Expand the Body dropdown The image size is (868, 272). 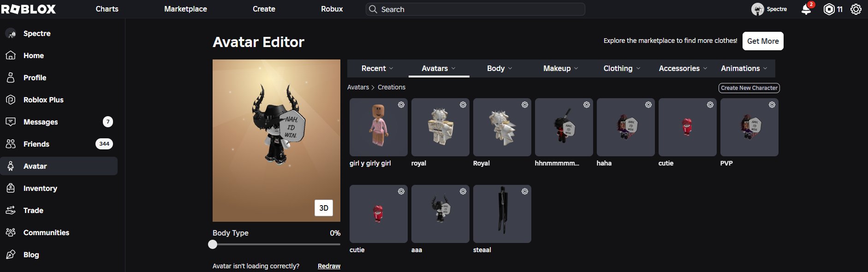tap(499, 68)
